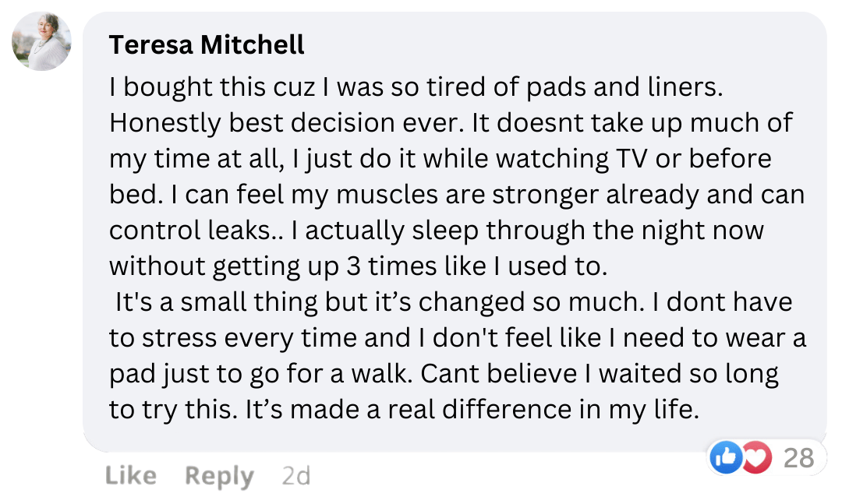Click the words "control leaks"
This screenshot has height=504, width=842.
tap(198, 231)
